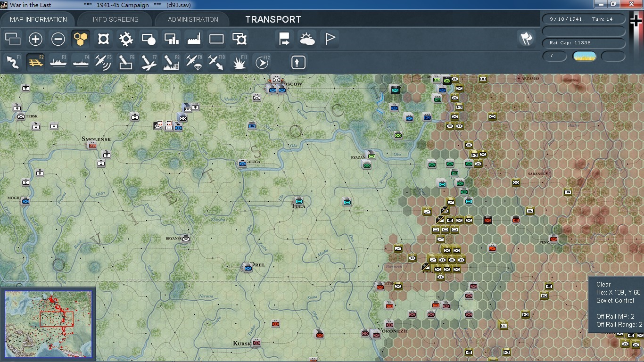Click the overlapping rectangles map icon

click(13, 39)
